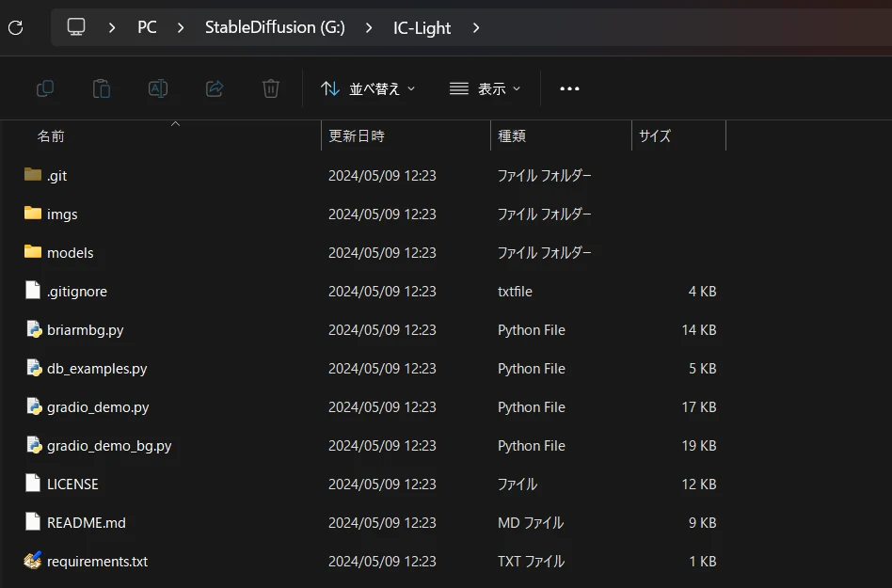
Task: Select the imgs folder icon
Action: click(33, 214)
